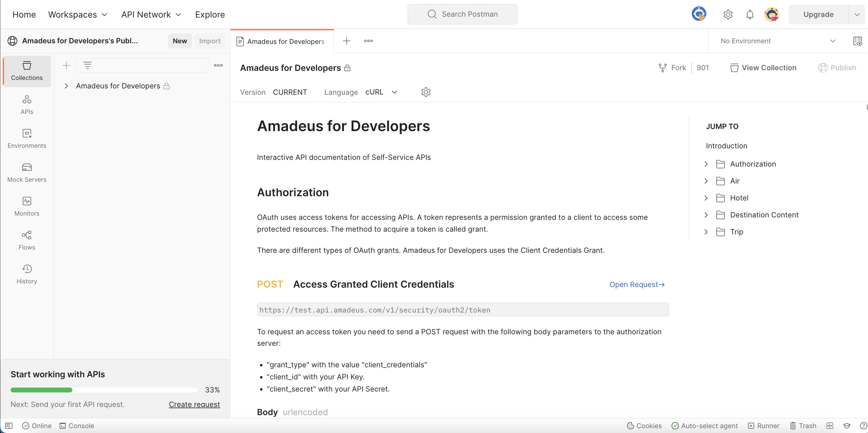Click the CURRENT version label
The image size is (868, 433).
[x=290, y=92]
